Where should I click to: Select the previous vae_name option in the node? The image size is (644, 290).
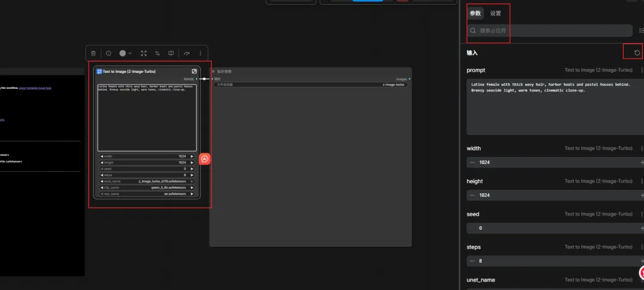(x=101, y=193)
